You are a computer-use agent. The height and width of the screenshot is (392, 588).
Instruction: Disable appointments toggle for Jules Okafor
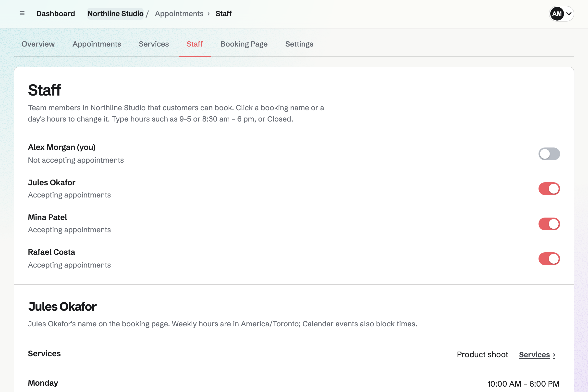point(549,189)
